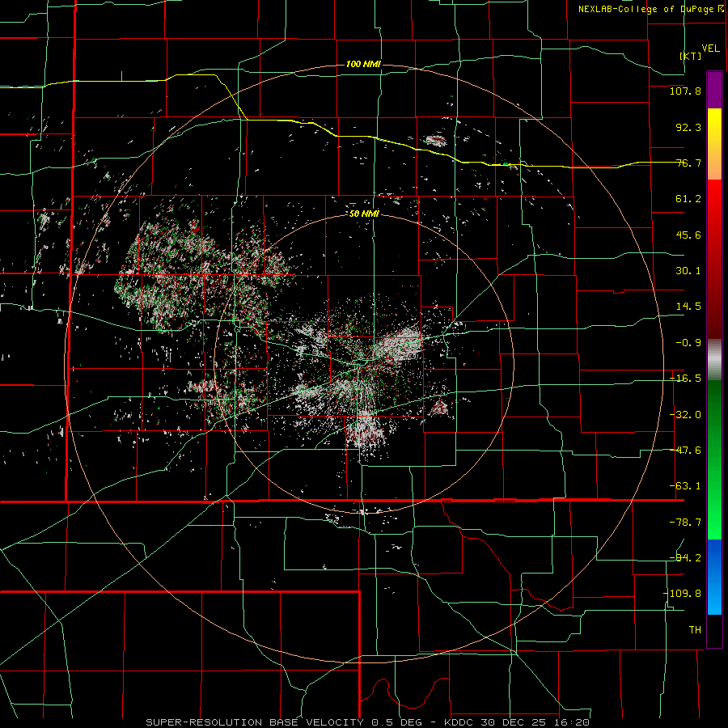This screenshot has height=728, width=728.
Task: Click the gray near-zero segment of the color bar
Action: point(714,359)
